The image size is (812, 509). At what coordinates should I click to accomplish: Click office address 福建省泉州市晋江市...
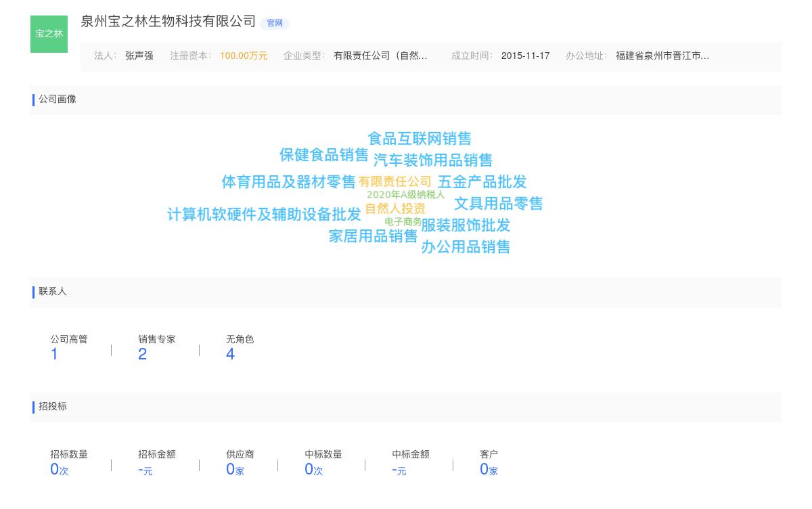tap(662, 56)
